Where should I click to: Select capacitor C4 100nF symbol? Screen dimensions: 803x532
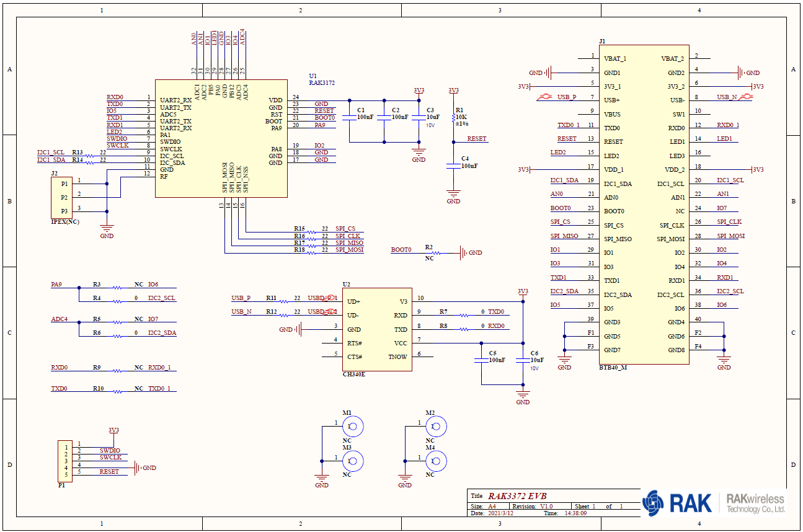click(453, 167)
